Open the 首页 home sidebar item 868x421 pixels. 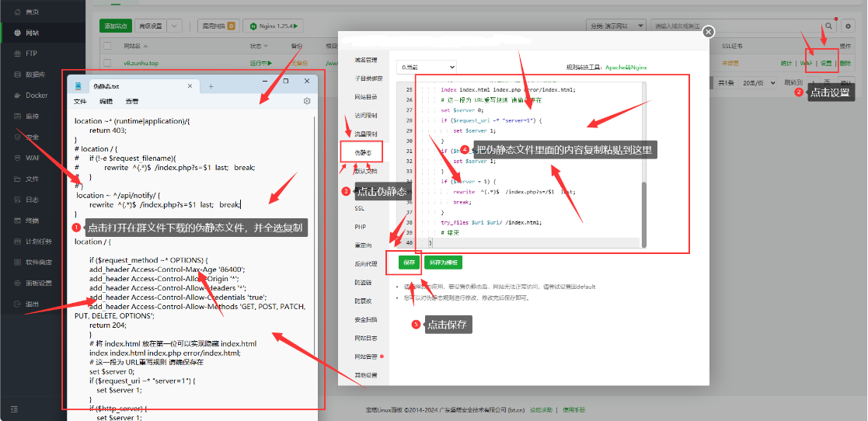pyautogui.click(x=31, y=12)
